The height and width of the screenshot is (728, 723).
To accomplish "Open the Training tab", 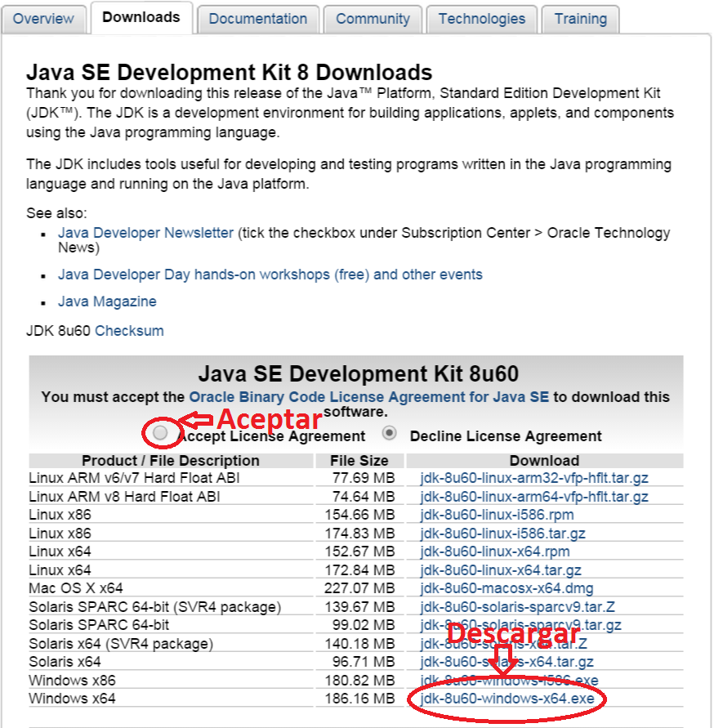I will point(581,18).
